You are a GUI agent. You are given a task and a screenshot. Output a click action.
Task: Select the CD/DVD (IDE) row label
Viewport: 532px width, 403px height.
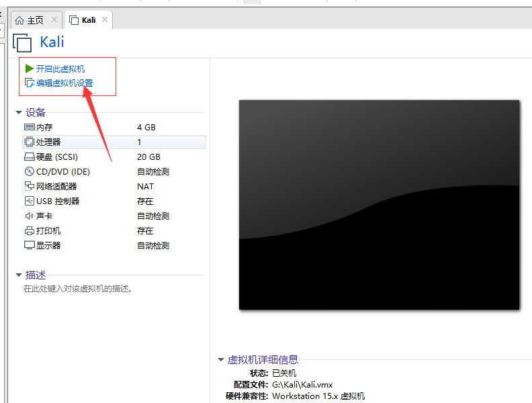coord(63,172)
